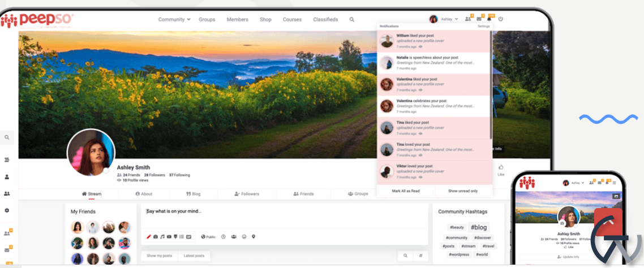Toggle the Latest posts filter

pyautogui.click(x=194, y=256)
